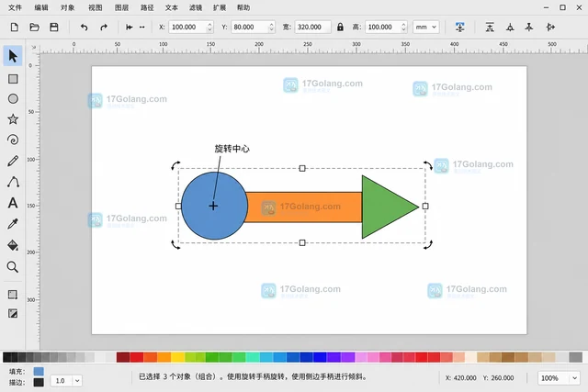Open the 文件 menu
588x392 pixels.
[15, 7]
